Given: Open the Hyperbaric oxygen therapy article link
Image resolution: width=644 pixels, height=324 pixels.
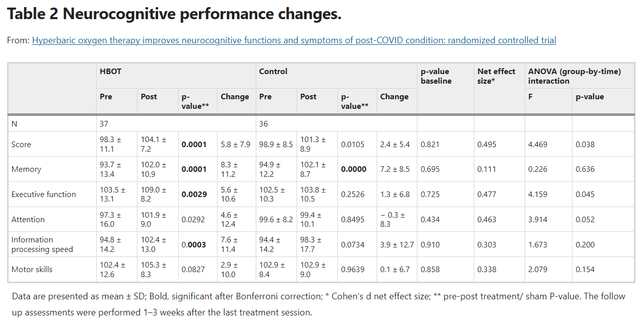Looking at the screenshot, I should tap(294, 40).
